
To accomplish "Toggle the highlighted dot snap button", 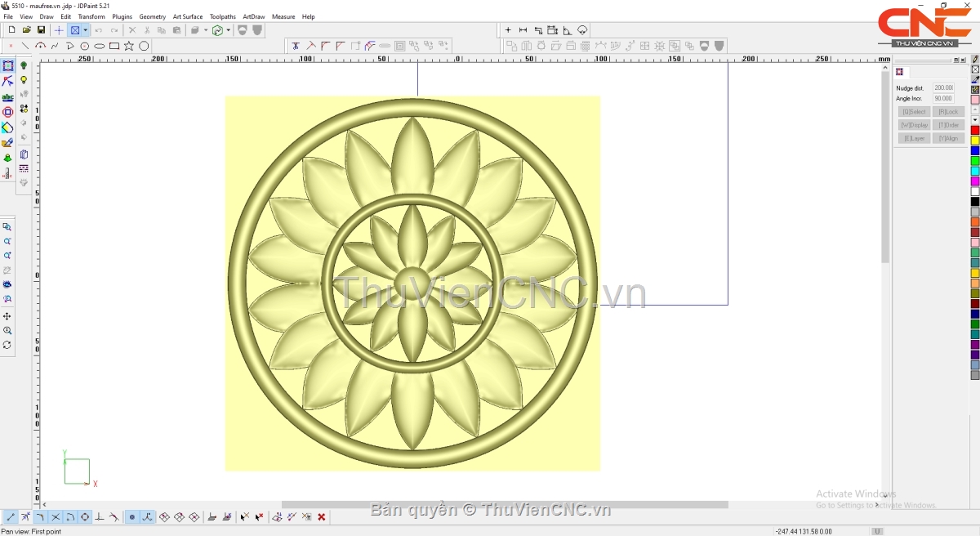I will point(132,517).
